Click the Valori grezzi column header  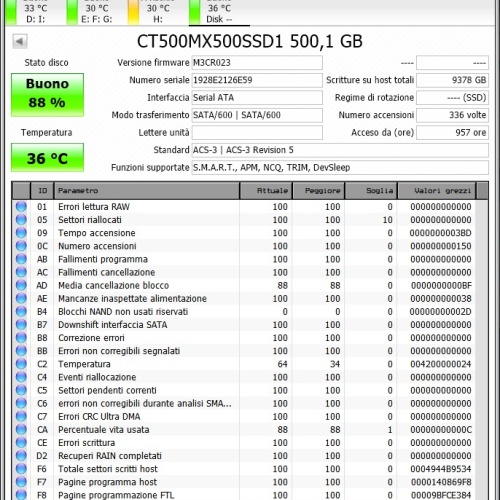437,191
